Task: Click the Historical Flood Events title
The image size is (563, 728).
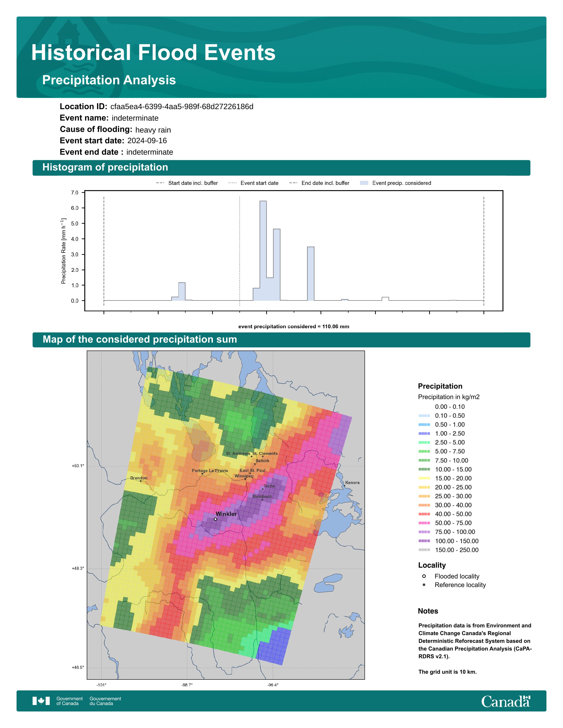Action: click(x=153, y=53)
